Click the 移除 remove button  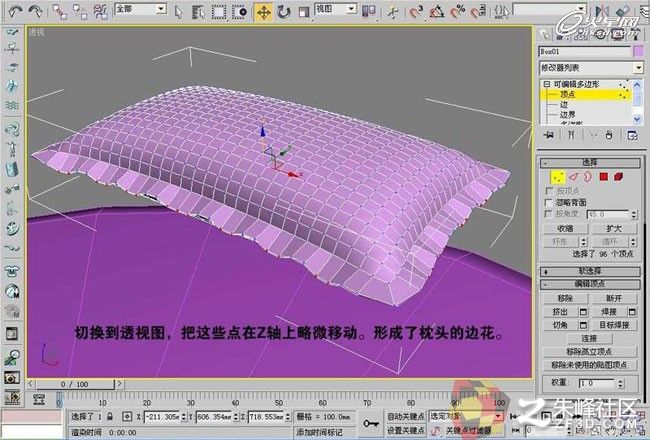[565, 298]
